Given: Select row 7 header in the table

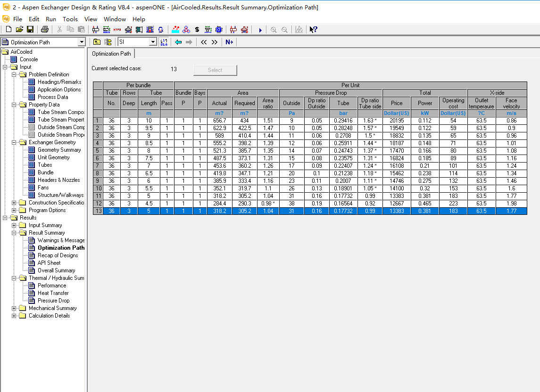Looking at the screenshot, I should pyautogui.click(x=98, y=166).
